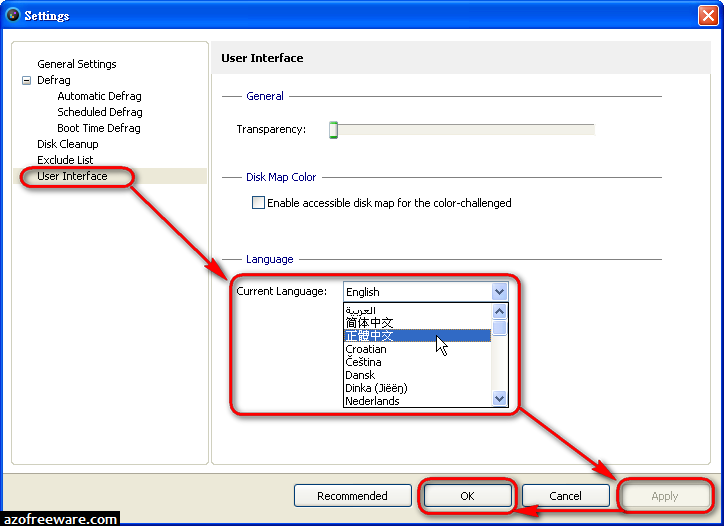Click the Transparency slider handle
The image size is (724, 526).
(x=333, y=130)
